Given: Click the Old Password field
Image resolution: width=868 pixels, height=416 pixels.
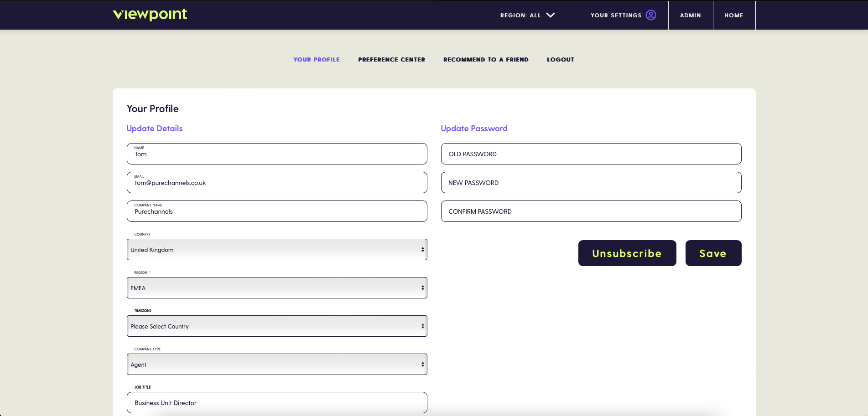Looking at the screenshot, I should [591, 154].
